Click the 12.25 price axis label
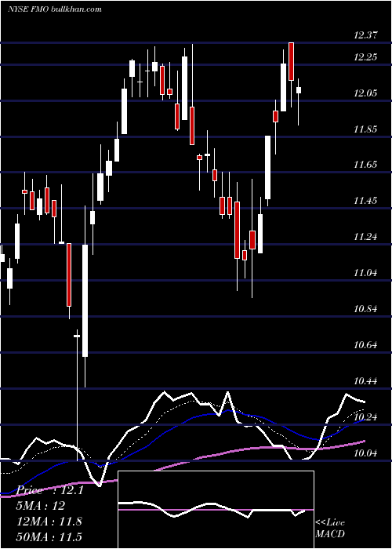This screenshot has width=392, height=549. [x=365, y=57]
